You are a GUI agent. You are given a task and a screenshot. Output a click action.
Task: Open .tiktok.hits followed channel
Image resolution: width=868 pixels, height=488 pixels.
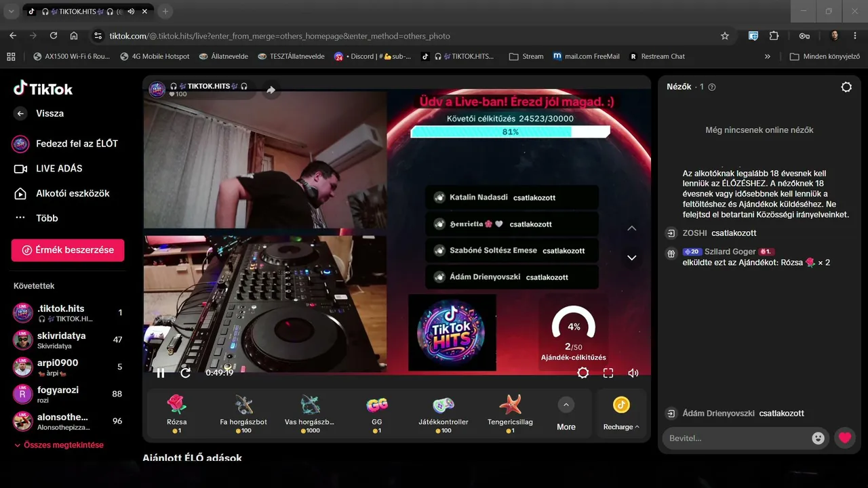tap(68, 313)
